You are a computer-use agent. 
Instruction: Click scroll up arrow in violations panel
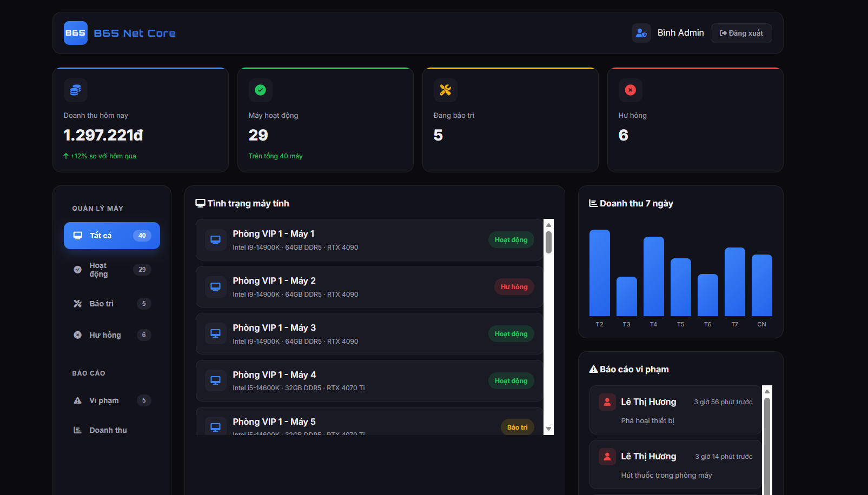coord(766,391)
